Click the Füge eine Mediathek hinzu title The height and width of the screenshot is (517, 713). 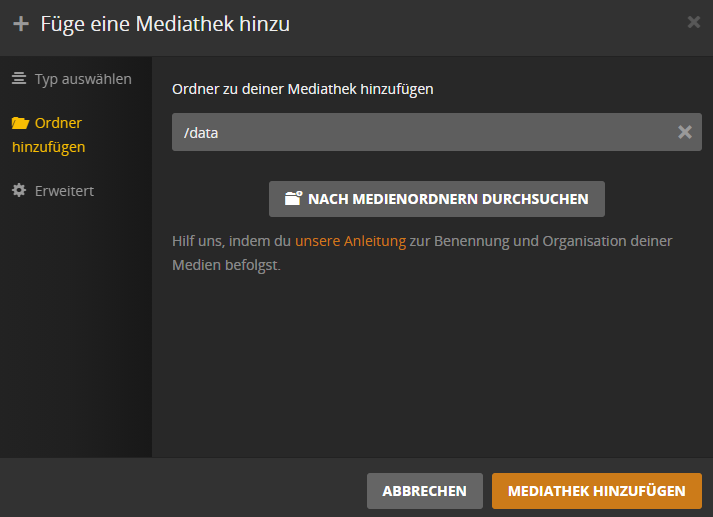[x=165, y=24]
